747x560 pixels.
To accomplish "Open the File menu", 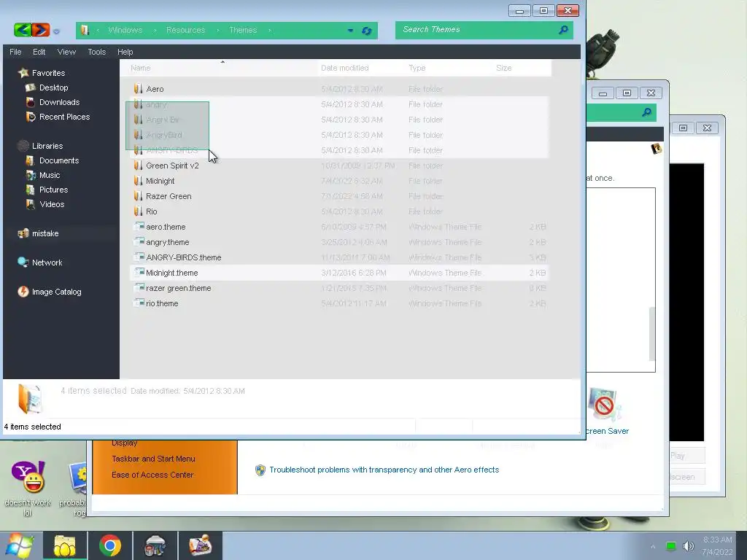I will tap(15, 52).
